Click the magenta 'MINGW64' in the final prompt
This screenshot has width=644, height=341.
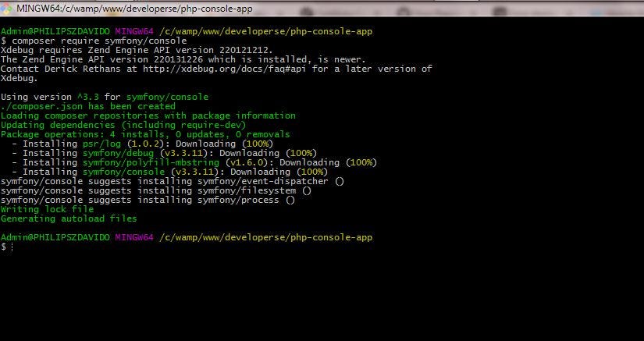(x=134, y=237)
